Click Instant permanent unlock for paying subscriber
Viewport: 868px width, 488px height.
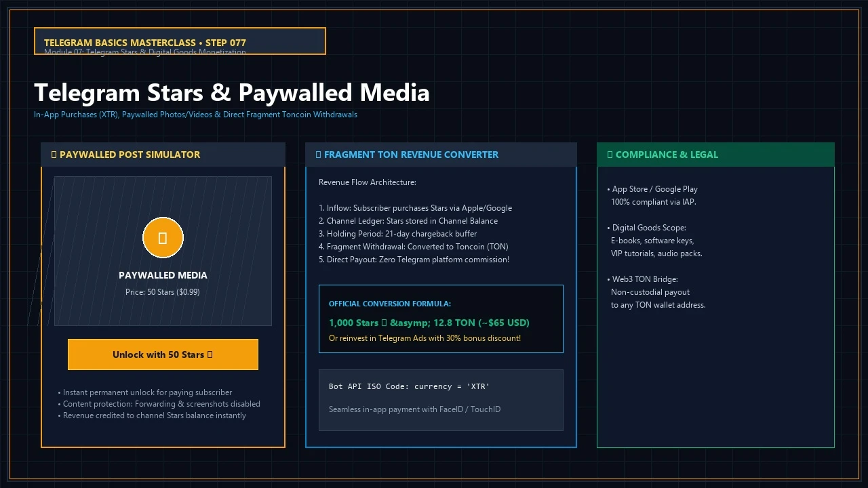145,392
